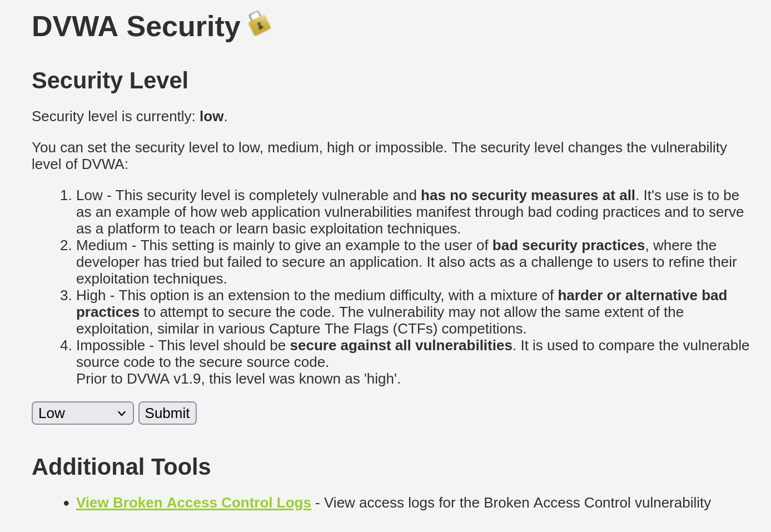Click the bold "secure against all vulnerabilities" phrase

click(x=401, y=345)
